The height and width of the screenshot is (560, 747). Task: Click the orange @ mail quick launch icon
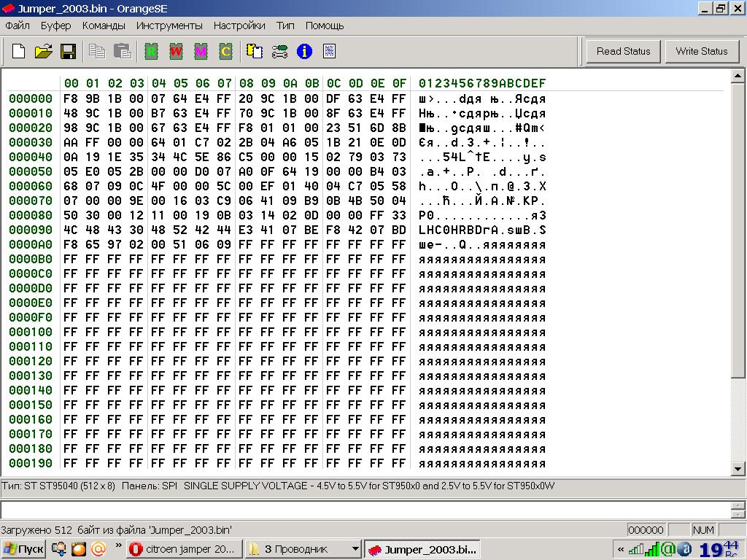click(98, 549)
